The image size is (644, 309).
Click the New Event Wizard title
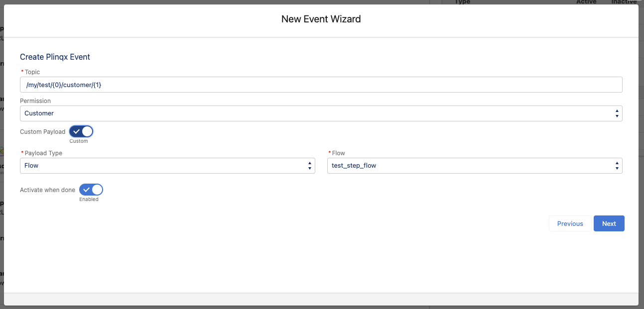click(321, 19)
